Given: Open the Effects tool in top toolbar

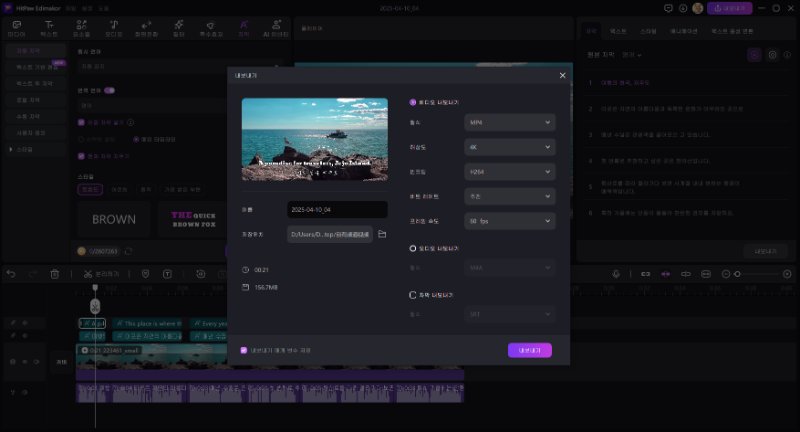Looking at the screenshot, I should 211,29.
